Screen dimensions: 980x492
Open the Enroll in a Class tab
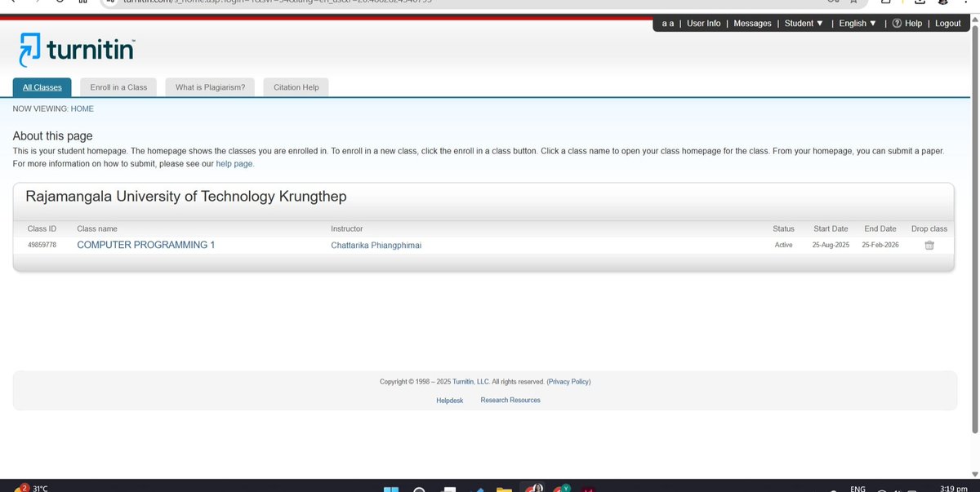[x=118, y=87]
